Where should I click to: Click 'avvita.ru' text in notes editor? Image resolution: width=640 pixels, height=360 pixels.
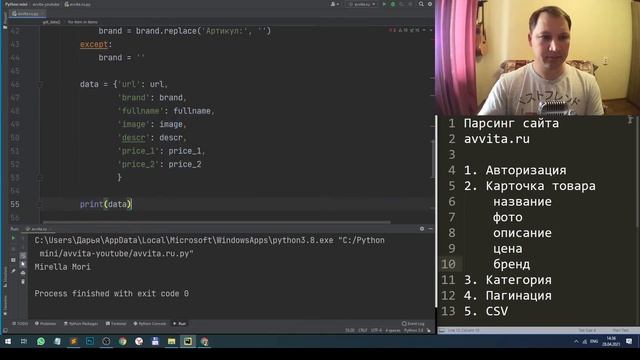point(497,139)
